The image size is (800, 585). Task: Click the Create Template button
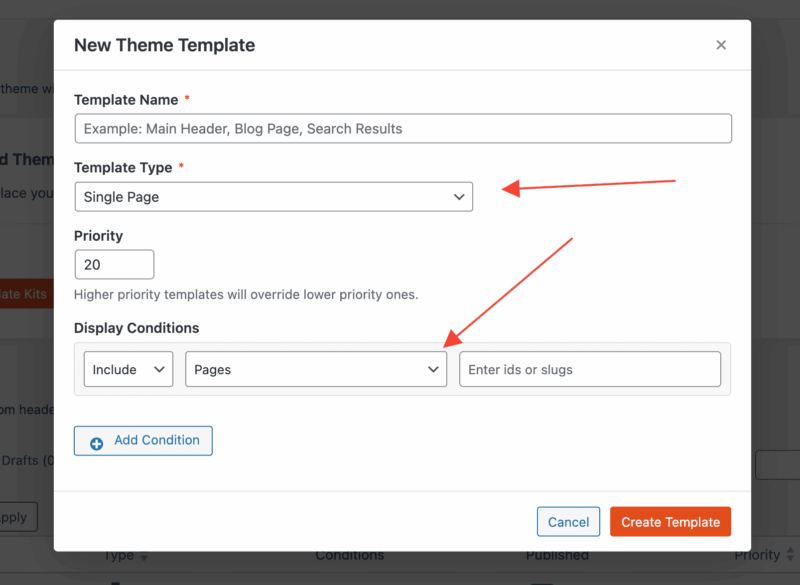coord(670,522)
